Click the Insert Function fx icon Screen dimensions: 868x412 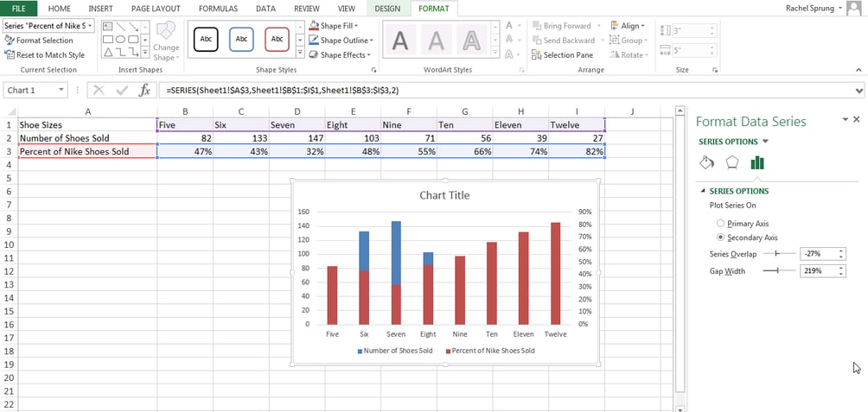[x=144, y=90]
